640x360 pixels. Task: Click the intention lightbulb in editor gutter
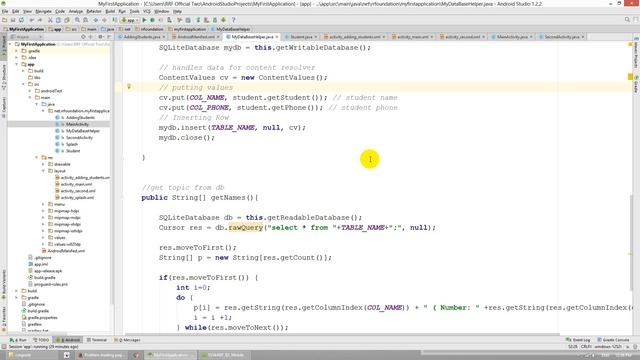[x=129, y=87]
